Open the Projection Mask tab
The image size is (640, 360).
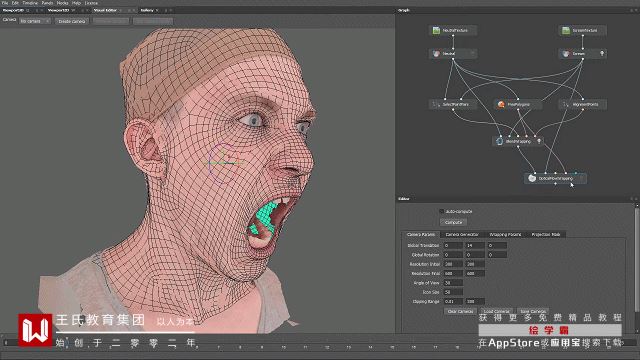(546, 234)
